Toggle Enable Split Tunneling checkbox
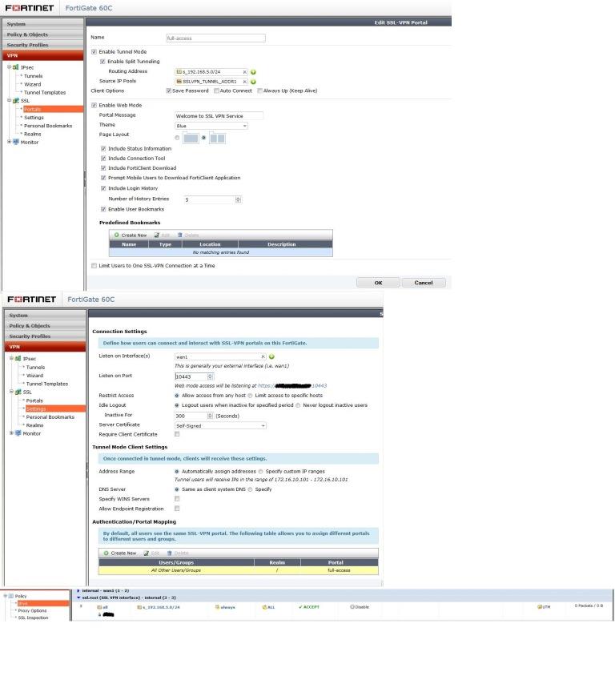Image resolution: width=615 pixels, height=700 pixels. (x=102, y=62)
